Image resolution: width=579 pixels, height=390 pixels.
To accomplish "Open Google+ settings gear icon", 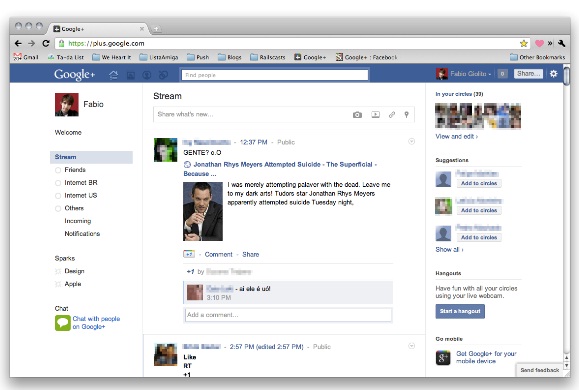I will tap(554, 74).
